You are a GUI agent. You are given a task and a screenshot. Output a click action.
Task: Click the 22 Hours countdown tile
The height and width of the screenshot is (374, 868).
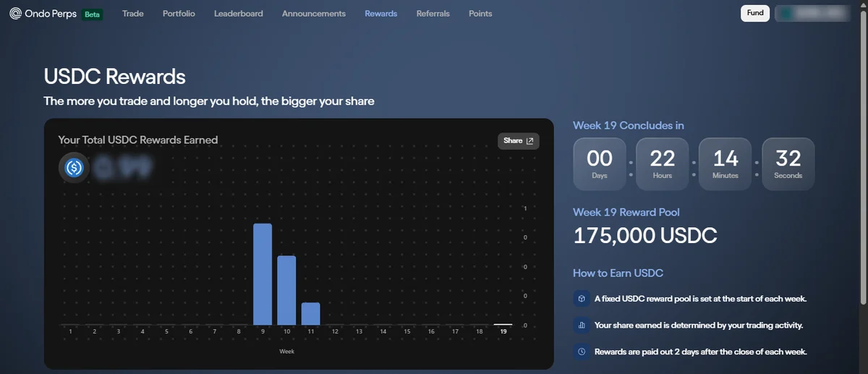coord(663,164)
